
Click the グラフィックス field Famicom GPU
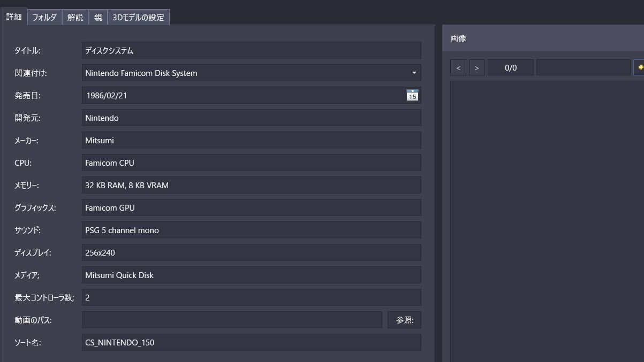pyautogui.click(x=252, y=207)
